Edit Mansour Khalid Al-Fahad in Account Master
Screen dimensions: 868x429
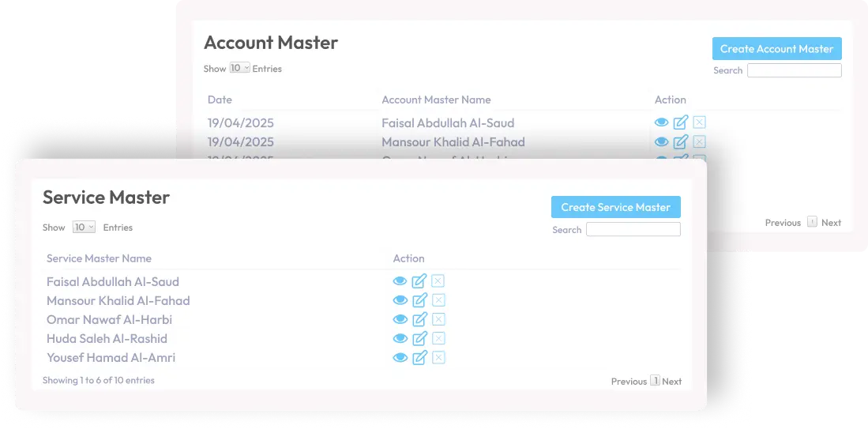[680, 141]
